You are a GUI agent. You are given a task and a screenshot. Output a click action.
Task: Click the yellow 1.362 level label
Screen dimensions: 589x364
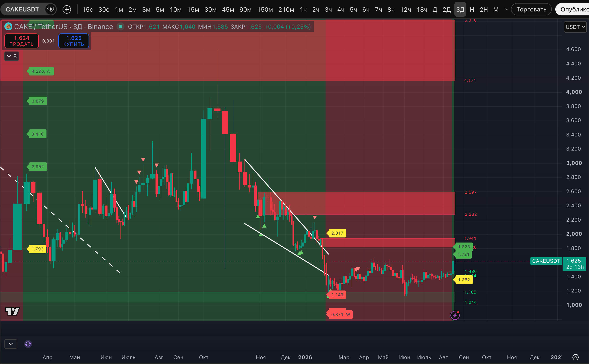pos(463,280)
